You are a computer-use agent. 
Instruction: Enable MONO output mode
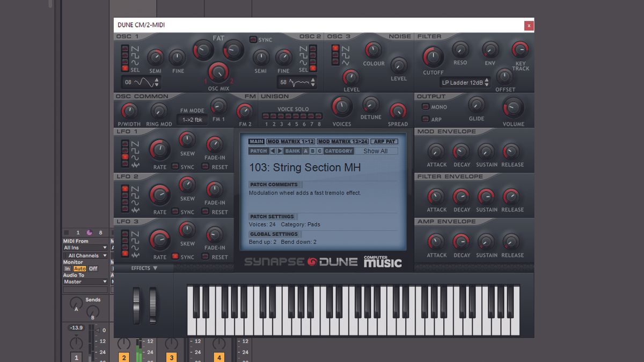pos(425,106)
